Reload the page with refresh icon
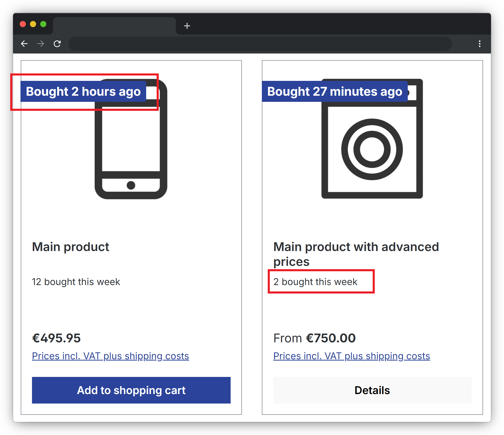Viewport: 504px width, 435px height. point(57,44)
